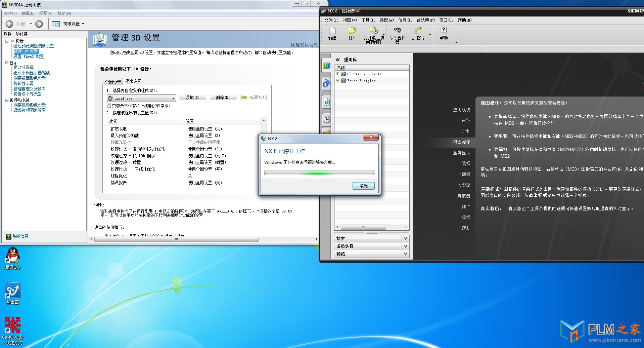Click the settings list scroll-up arrow
This screenshot has width=644, height=348.
264,120
